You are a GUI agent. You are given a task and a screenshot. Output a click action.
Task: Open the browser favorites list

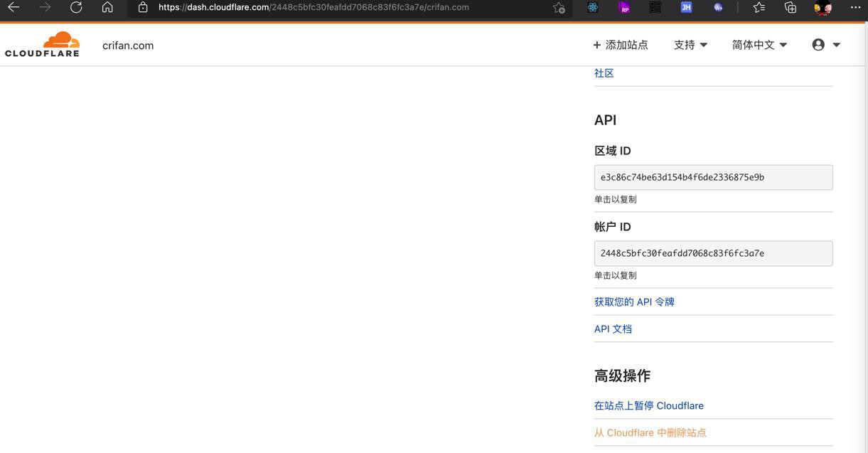click(x=759, y=7)
